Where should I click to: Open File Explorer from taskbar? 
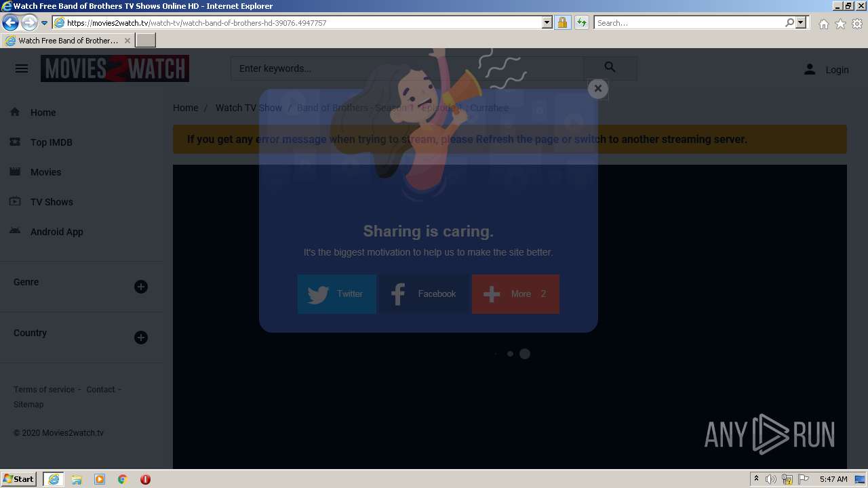[x=77, y=479]
